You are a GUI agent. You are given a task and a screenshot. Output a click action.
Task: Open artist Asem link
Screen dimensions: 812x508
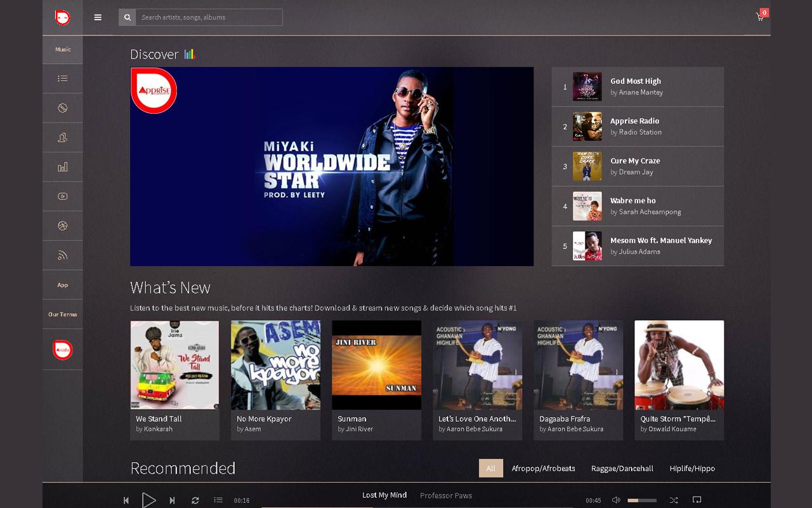(252, 429)
